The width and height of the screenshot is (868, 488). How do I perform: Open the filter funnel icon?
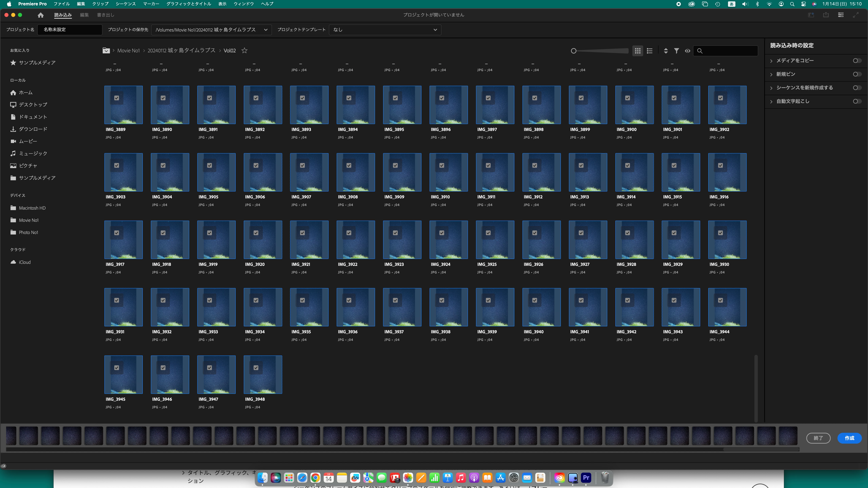click(x=676, y=51)
